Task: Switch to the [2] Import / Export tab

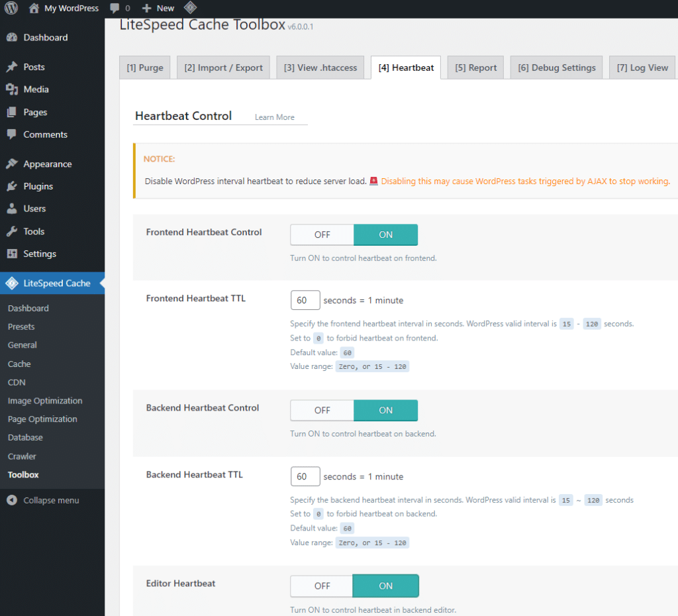Action: (224, 68)
